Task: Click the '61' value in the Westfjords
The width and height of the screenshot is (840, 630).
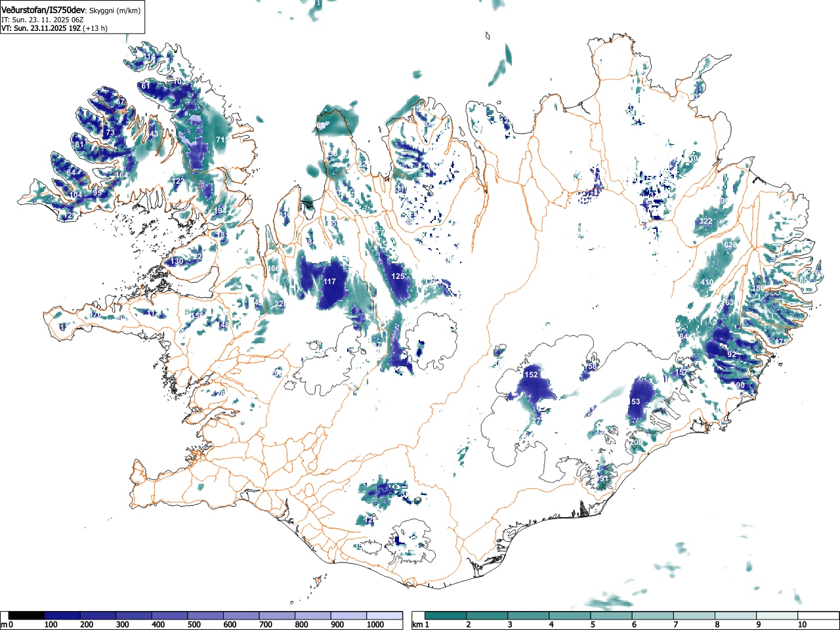Action: click(x=146, y=86)
